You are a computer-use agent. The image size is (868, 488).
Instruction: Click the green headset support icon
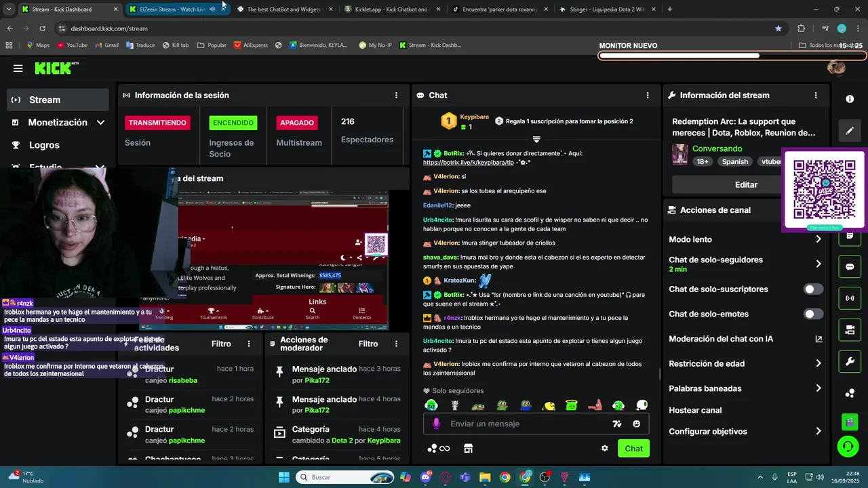(848, 447)
